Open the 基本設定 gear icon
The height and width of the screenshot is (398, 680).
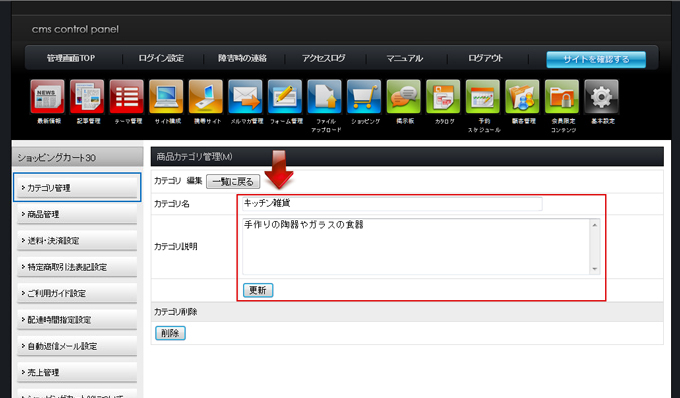(x=602, y=96)
